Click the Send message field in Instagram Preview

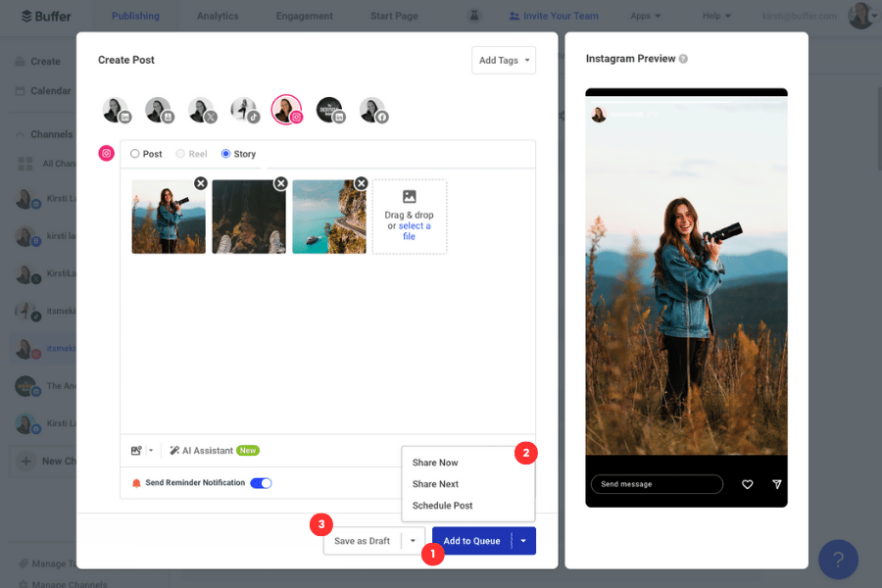656,484
